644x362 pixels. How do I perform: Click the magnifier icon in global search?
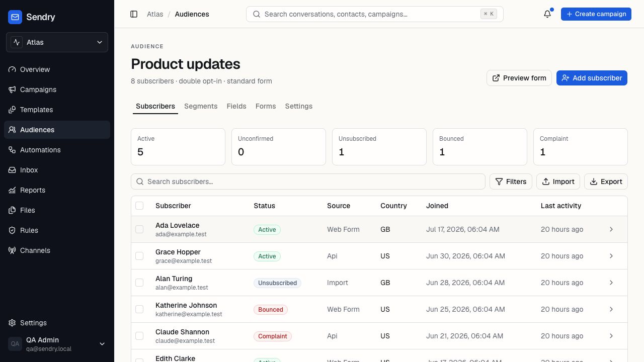(257, 14)
